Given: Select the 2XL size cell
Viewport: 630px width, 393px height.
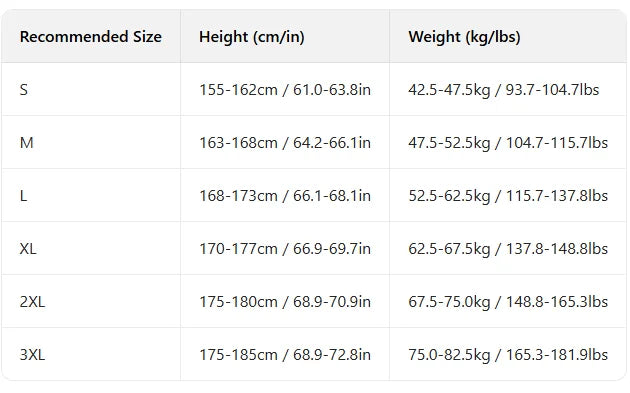Looking at the screenshot, I should (x=91, y=301).
